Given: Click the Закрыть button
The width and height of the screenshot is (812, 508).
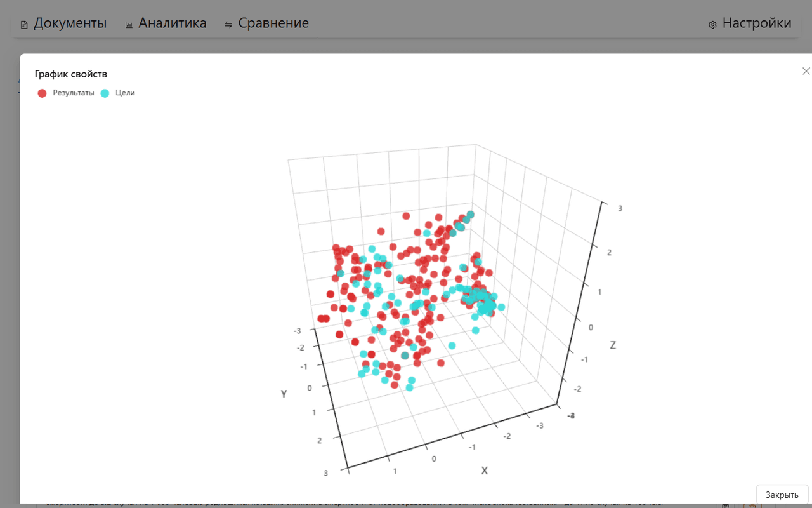Looking at the screenshot, I should pyautogui.click(x=782, y=495).
